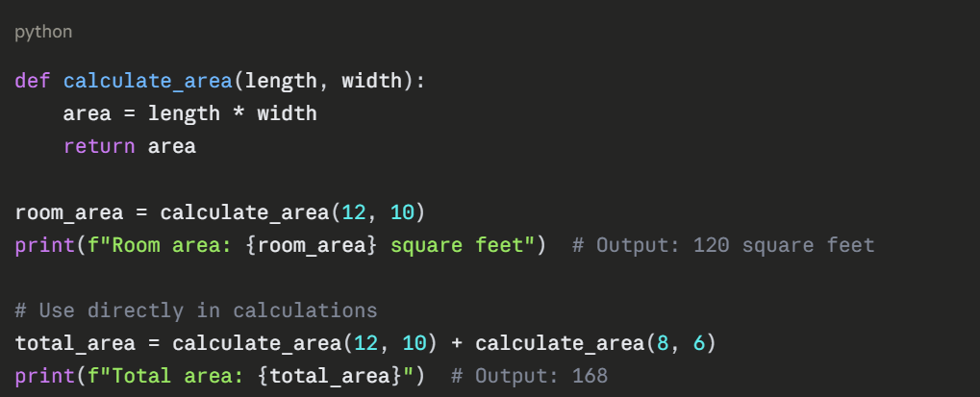
Task: Click the '# Output: 168' comment
Action: coord(529,376)
